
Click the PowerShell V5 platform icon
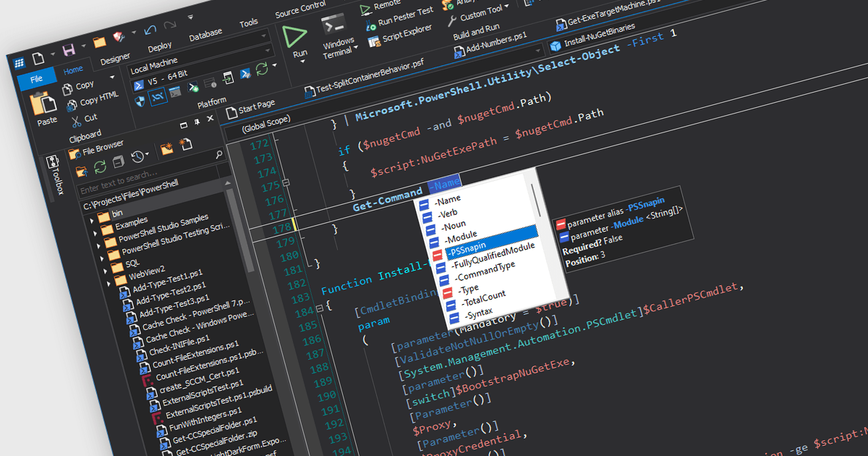138,85
